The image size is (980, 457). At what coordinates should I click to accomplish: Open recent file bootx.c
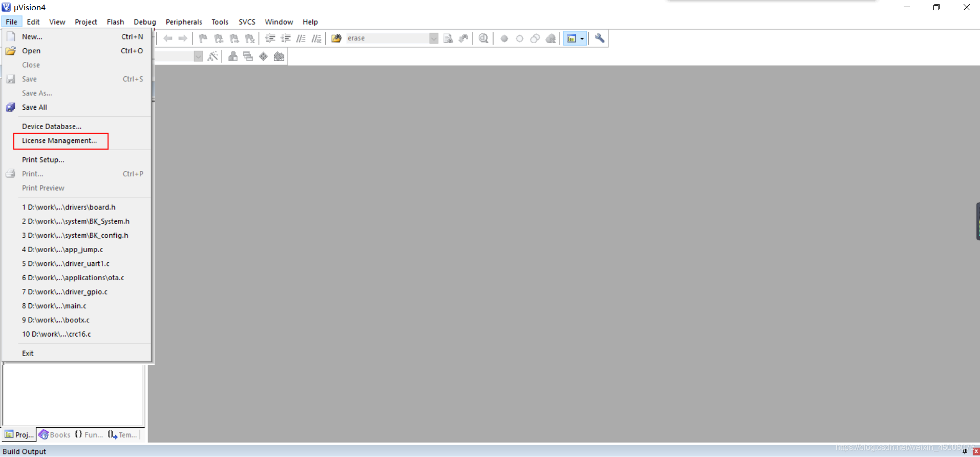[77, 320]
